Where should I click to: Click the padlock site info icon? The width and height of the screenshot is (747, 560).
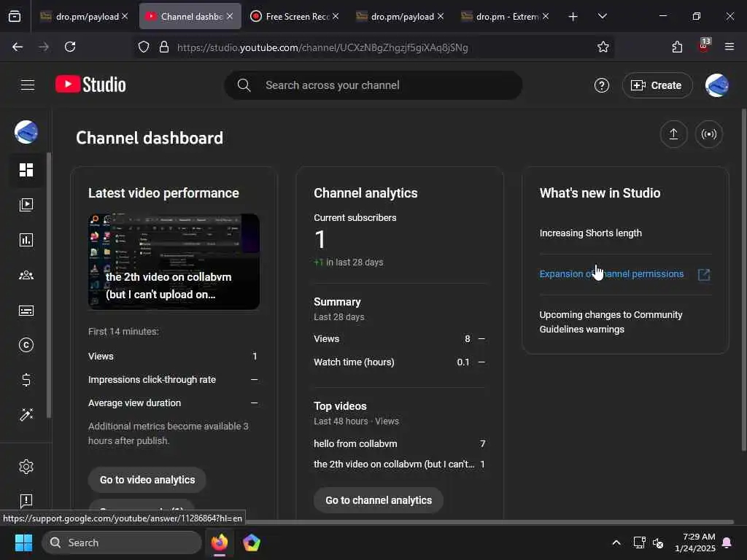tap(164, 47)
